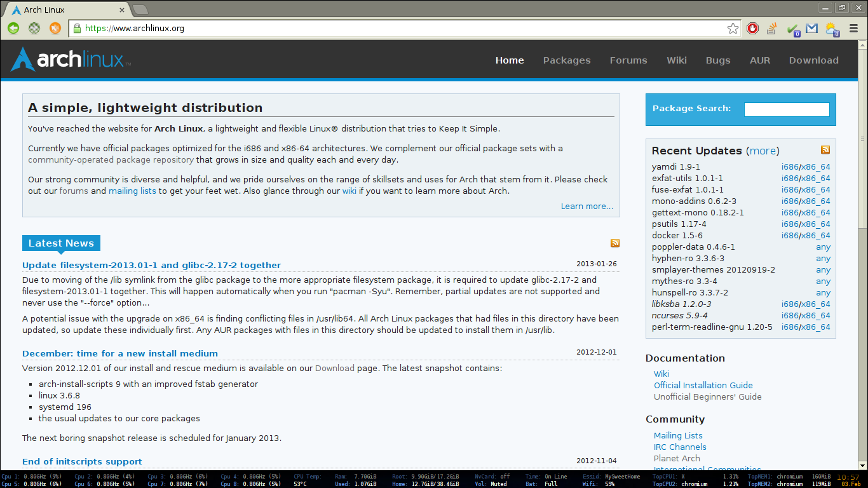Open Official Installation Guide link
This screenshot has width=868, height=488.
click(x=703, y=385)
